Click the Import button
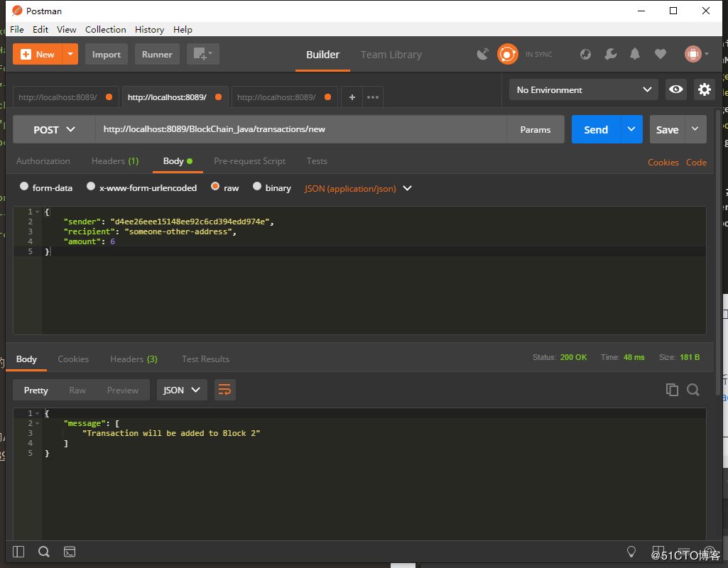 click(x=107, y=55)
